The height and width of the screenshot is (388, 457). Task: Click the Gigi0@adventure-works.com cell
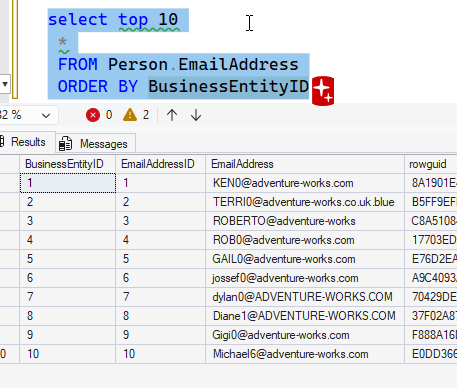(x=305, y=335)
